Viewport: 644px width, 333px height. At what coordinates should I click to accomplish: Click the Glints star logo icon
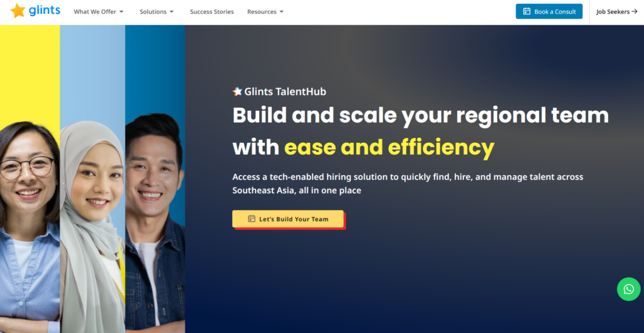coord(18,11)
